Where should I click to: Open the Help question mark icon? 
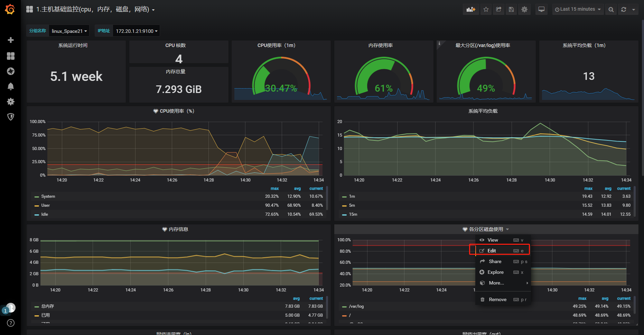pos(11,323)
